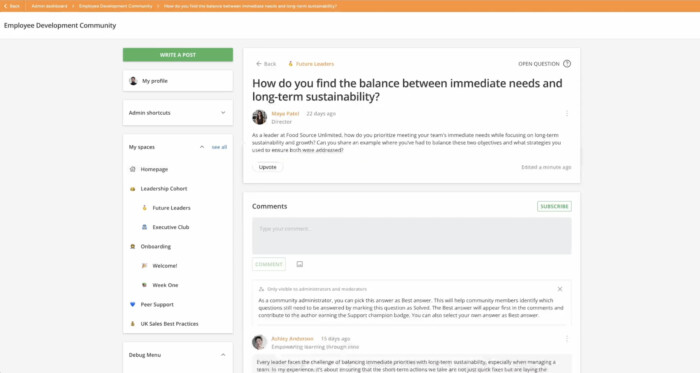Open My profile avatar icon
Image resolution: width=700 pixels, height=373 pixels.
coord(133,81)
